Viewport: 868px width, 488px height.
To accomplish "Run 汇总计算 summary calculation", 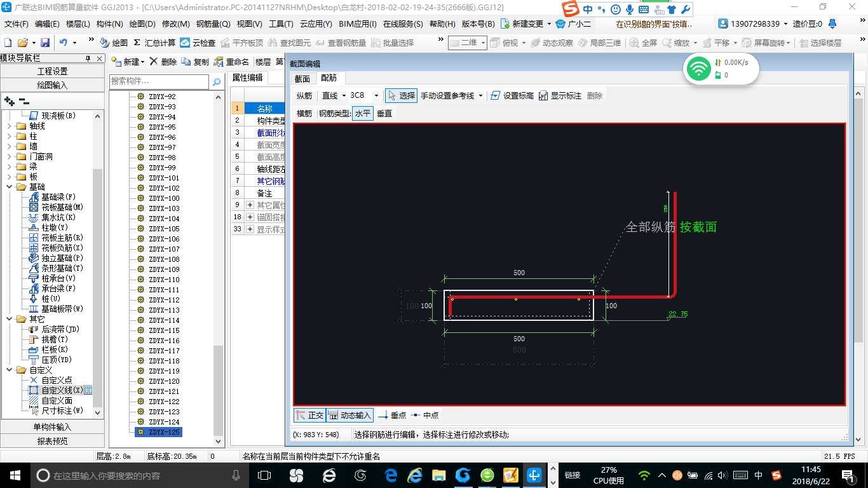I will pos(154,43).
